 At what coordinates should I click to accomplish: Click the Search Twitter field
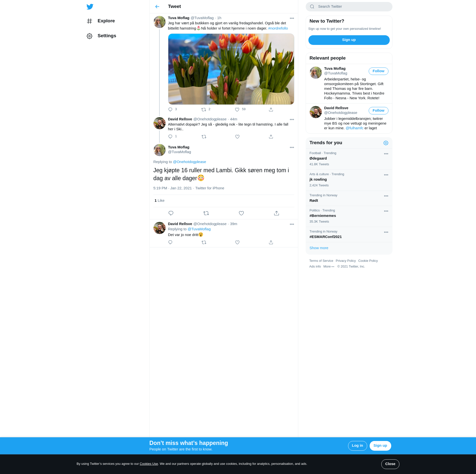click(349, 7)
